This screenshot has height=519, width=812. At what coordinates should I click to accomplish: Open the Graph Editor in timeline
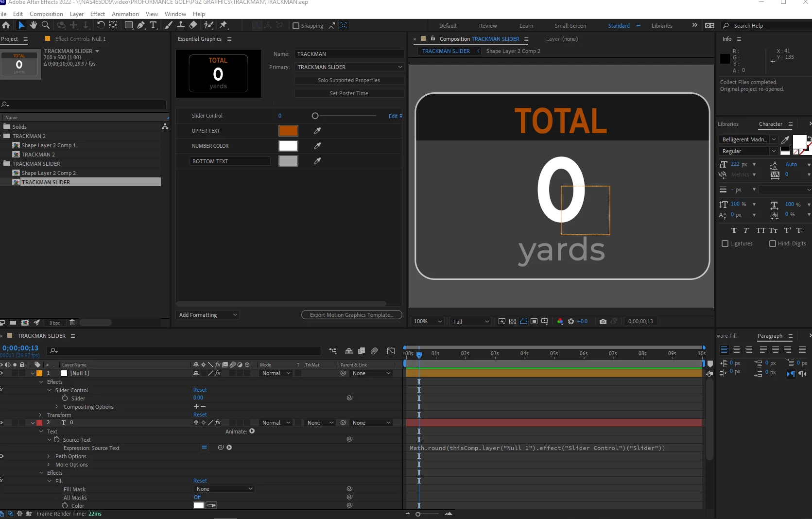point(391,351)
